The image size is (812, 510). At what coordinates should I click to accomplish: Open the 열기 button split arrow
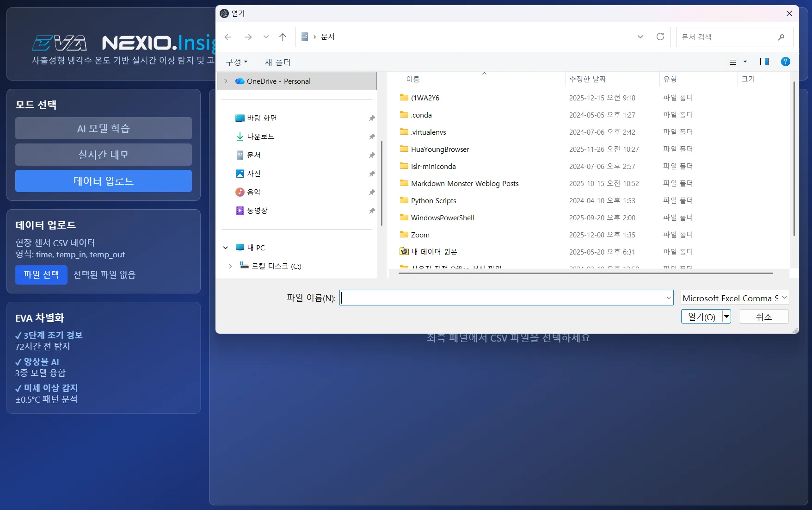[727, 317]
